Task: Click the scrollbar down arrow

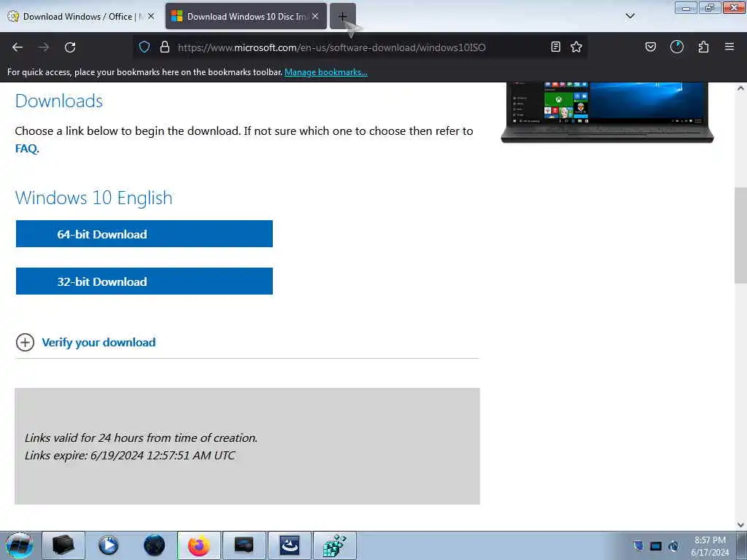Action: [x=740, y=525]
